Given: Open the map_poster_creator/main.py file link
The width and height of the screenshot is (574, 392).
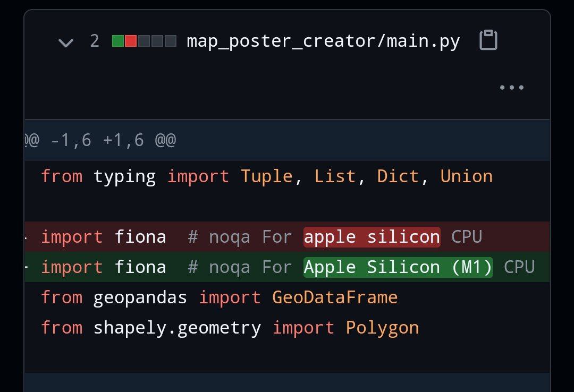Looking at the screenshot, I should coord(323,41).
